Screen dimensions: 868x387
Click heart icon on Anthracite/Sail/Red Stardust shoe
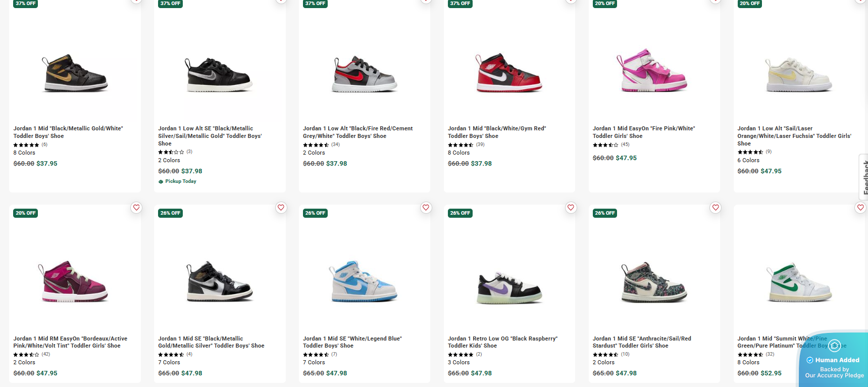(x=716, y=208)
